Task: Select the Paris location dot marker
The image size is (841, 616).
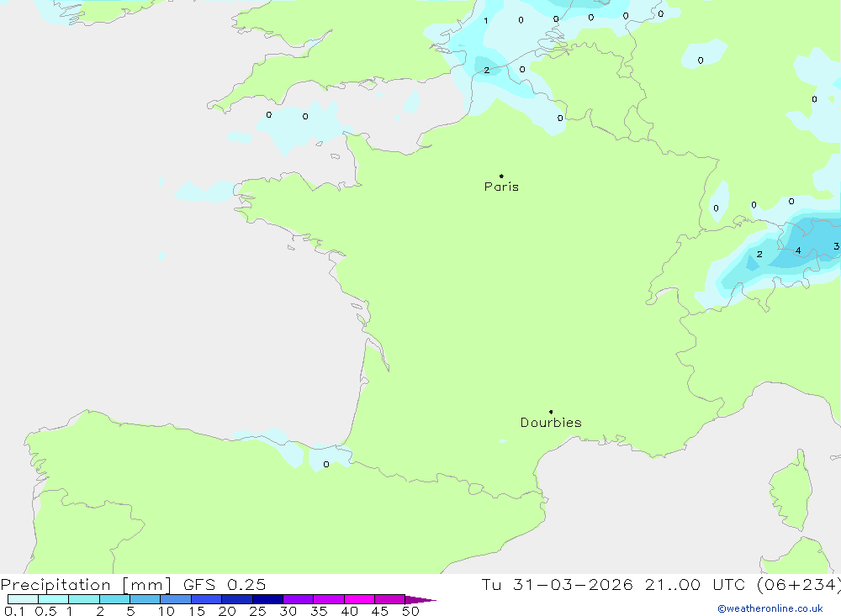Action: pyautogui.click(x=501, y=176)
